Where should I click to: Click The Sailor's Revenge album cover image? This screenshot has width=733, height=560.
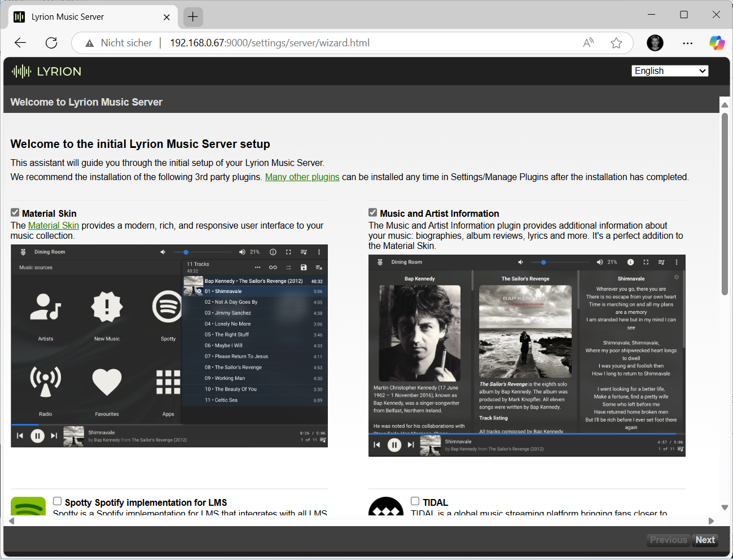[x=525, y=331]
